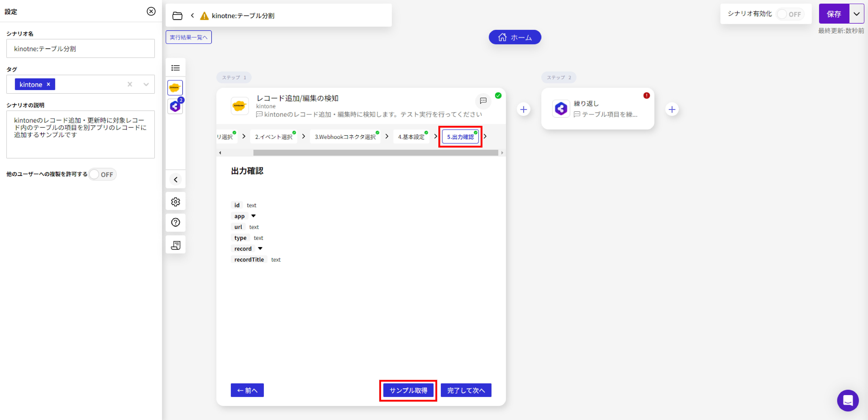Expand the app output field
Image resolution: width=868 pixels, height=420 pixels.
click(x=253, y=216)
